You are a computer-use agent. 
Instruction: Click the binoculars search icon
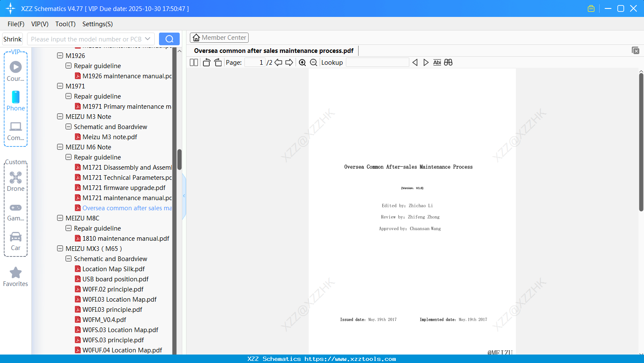(x=448, y=63)
